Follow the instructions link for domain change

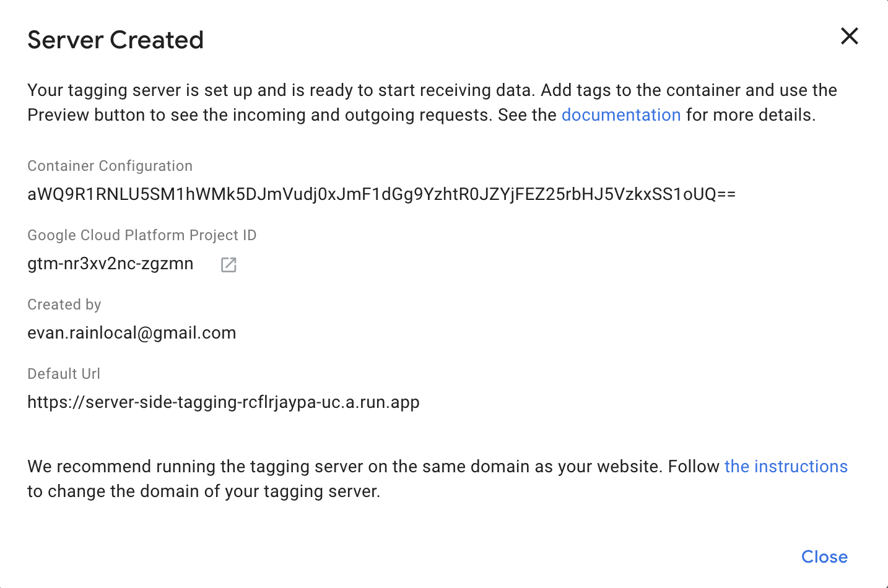tap(785, 467)
